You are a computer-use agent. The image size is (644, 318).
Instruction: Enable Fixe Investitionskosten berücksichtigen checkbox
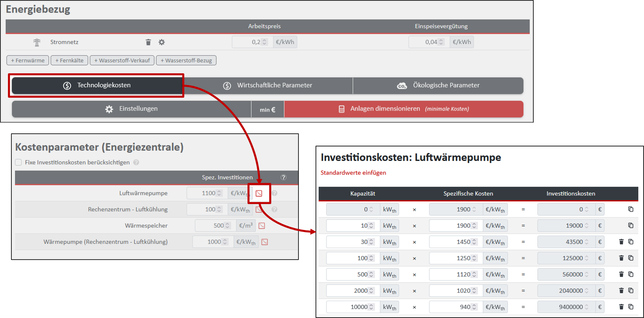pos(18,162)
